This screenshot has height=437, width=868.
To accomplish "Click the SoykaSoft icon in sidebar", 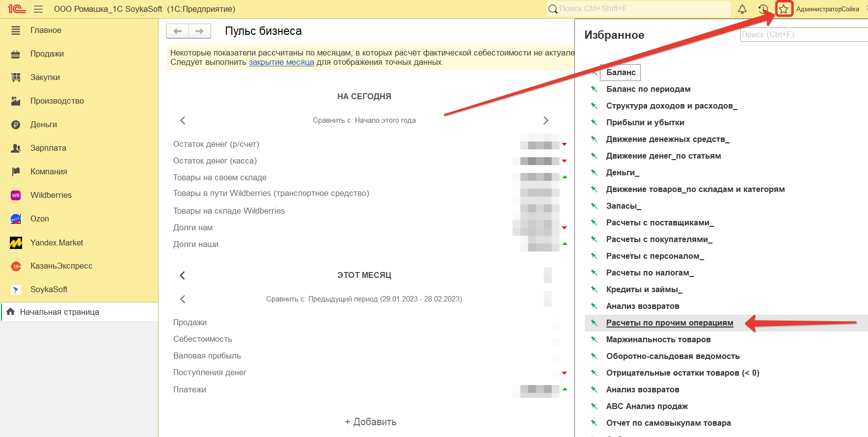I will 16,290.
